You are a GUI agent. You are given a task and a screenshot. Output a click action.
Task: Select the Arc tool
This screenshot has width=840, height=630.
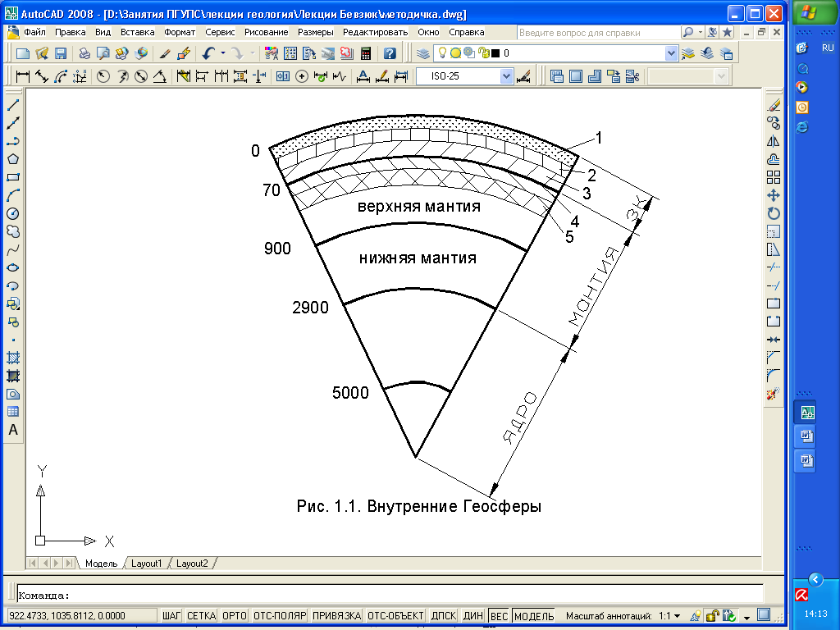pos(13,195)
